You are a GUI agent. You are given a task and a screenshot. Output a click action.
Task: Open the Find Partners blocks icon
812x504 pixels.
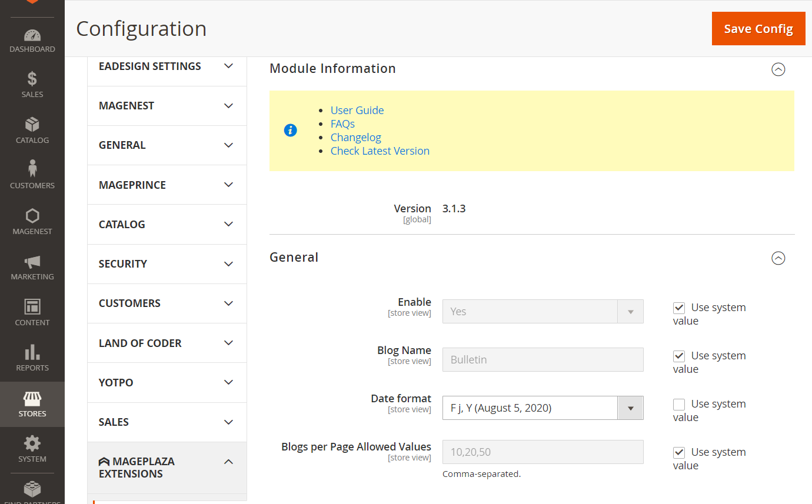[32, 489]
